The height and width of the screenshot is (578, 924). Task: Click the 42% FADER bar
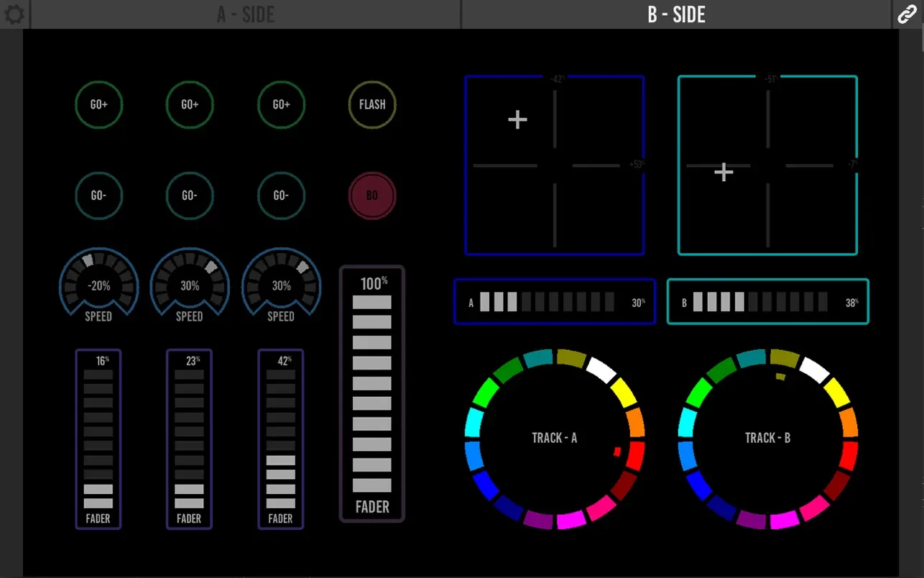(280, 439)
